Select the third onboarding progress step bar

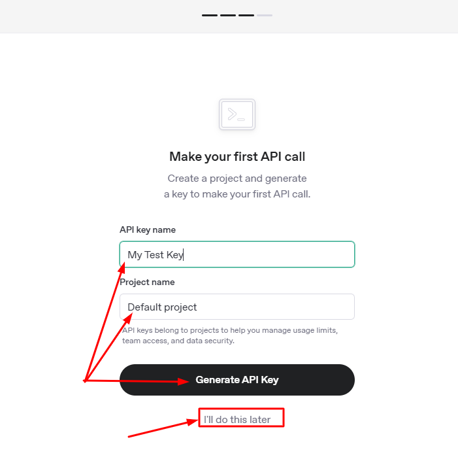click(246, 15)
